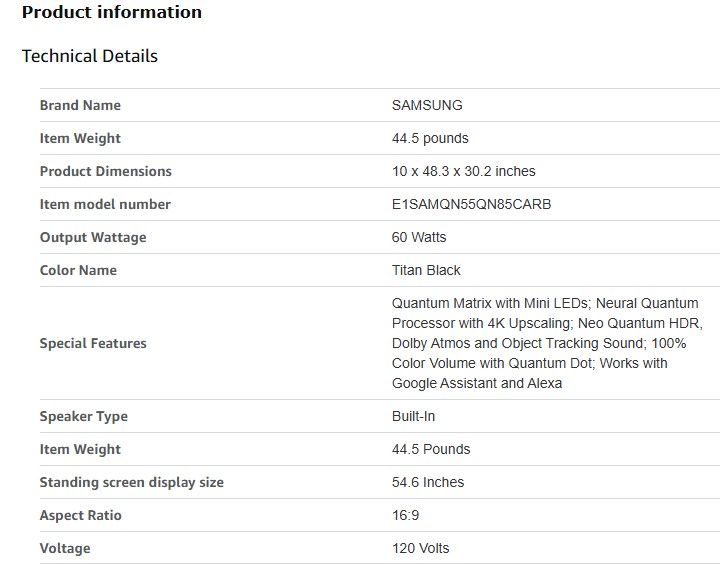Click the SAMSUNG brand value
Image resolution: width=723 pixels, height=565 pixels.
pyautogui.click(x=427, y=105)
